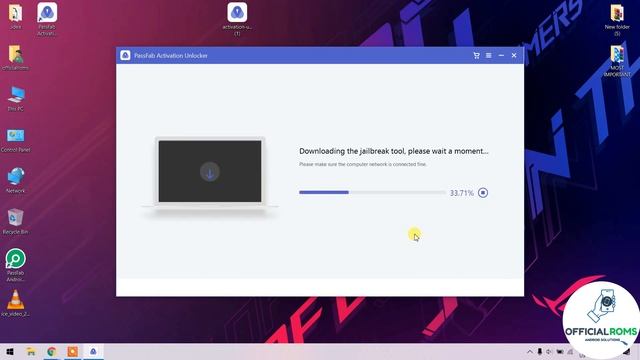This screenshot has width=640, height=360.
Task: Click the blue download progress bar
Action: click(372, 192)
